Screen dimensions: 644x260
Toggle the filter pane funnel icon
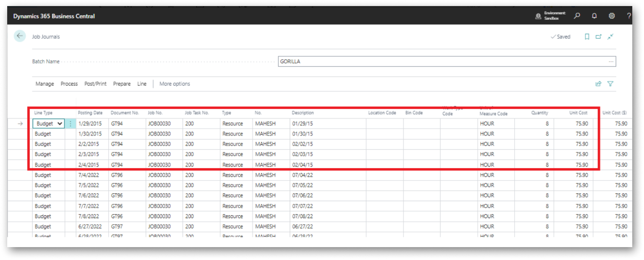coord(610,84)
